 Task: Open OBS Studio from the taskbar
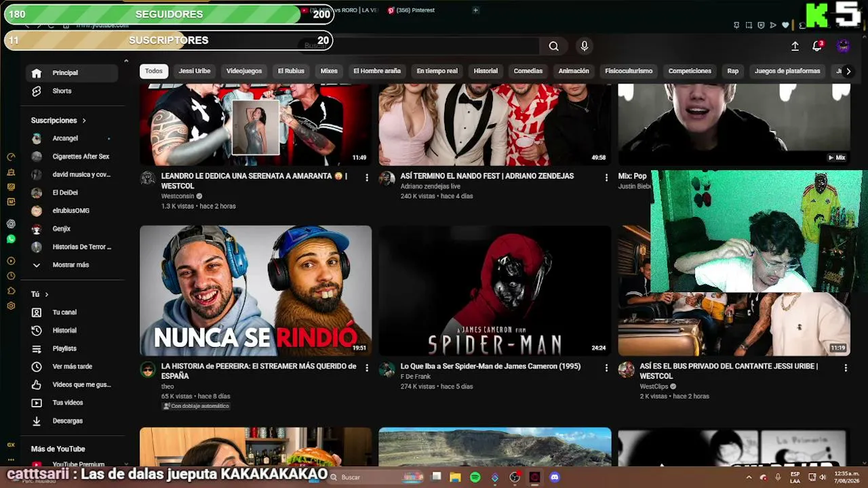515,477
